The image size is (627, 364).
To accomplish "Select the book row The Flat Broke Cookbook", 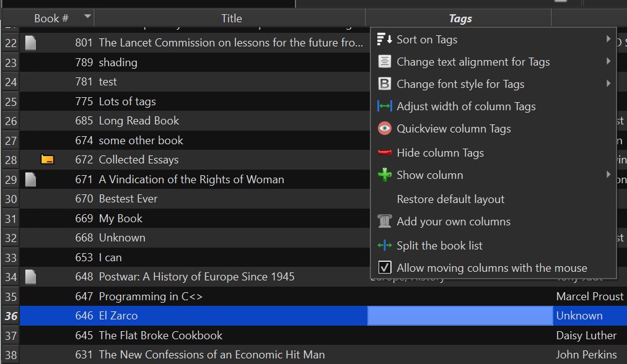I will pyautogui.click(x=160, y=336).
